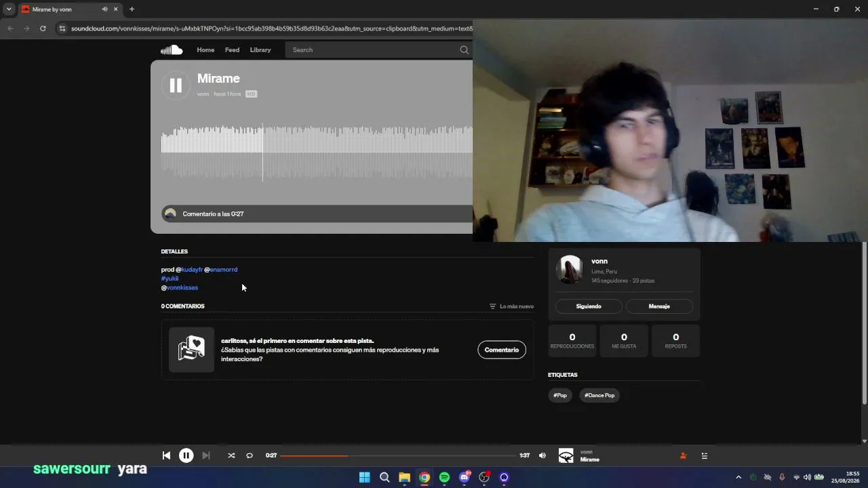Skip to previous track in bottom player

(166, 455)
